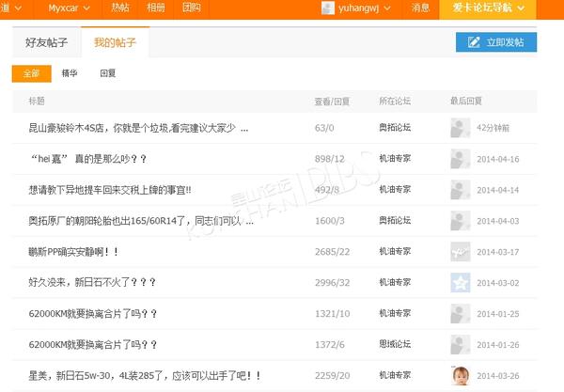The width and height of the screenshot is (564, 392).
Task: Click 机油专家 link in 2996/32 row
Action: pos(395,282)
